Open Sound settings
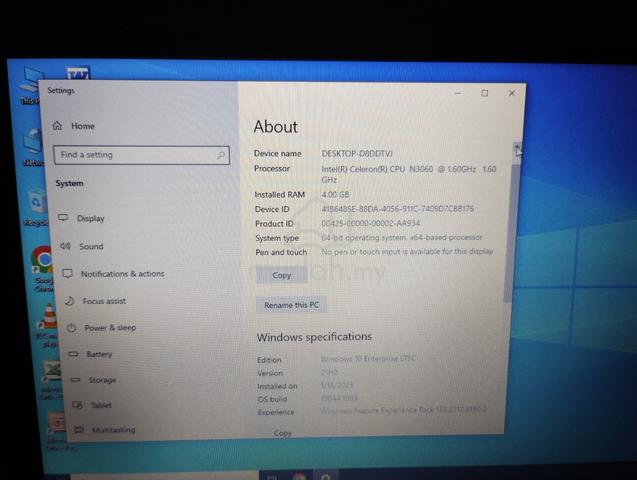Image resolution: width=637 pixels, height=480 pixels. click(91, 246)
